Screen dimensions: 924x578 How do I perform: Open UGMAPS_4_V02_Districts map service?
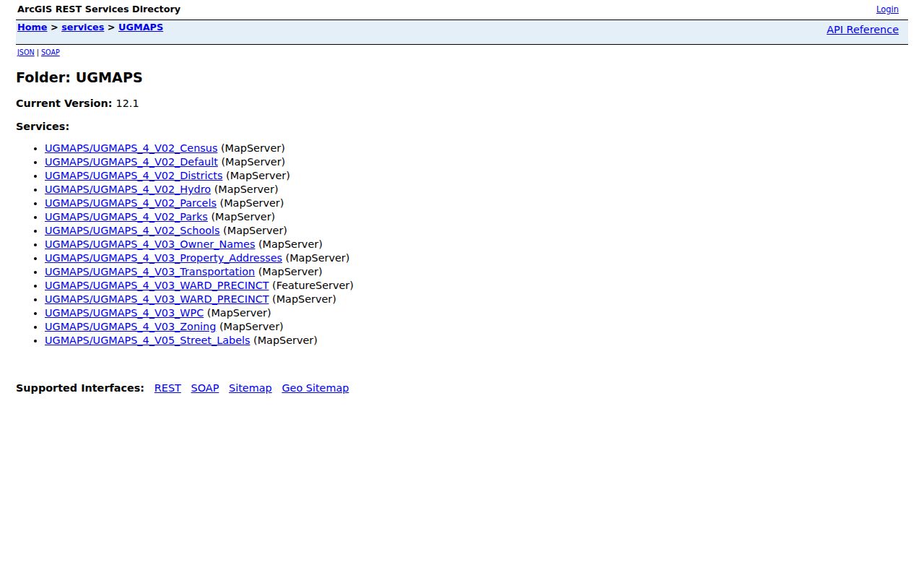pyautogui.click(x=134, y=176)
